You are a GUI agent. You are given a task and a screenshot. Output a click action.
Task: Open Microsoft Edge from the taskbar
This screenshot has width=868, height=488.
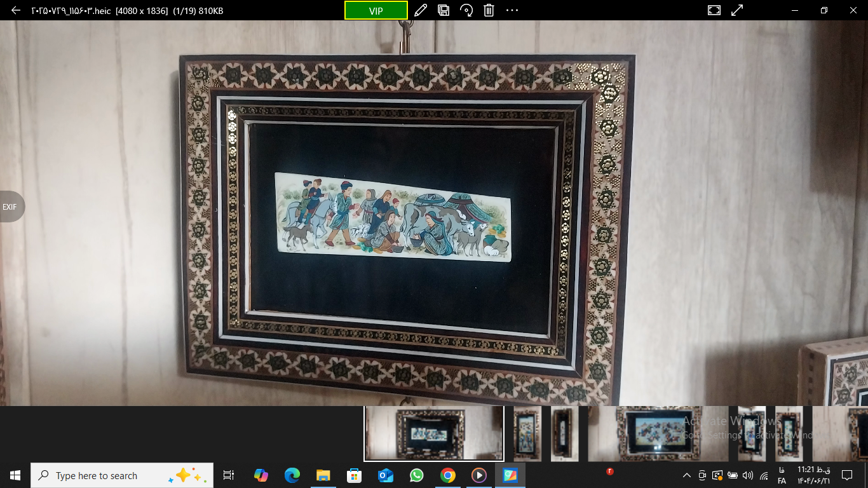coord(292,475)
